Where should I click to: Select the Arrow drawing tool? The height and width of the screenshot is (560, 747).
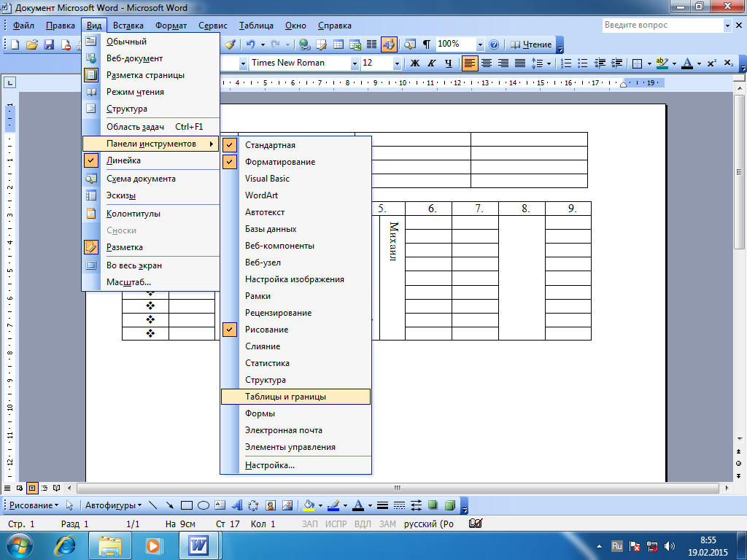(x=169, y=505)
